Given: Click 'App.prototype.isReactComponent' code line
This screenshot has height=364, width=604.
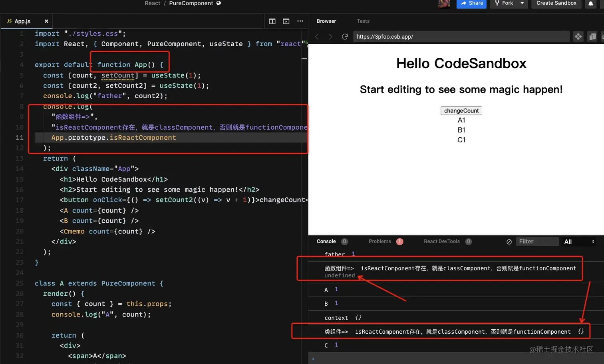Looking at the screenshot, I should (x=113, y=138).
